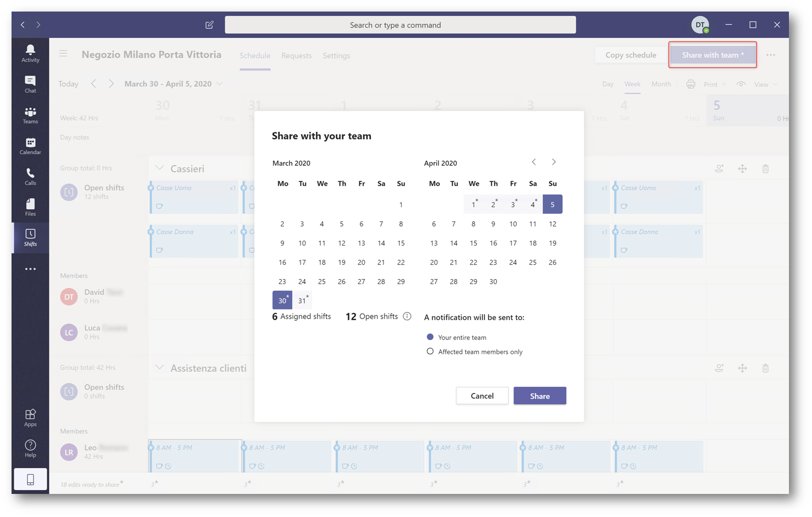Go to the previous week in schedule
The height and width of the screenshot is (517, 812).
point(94,84)
